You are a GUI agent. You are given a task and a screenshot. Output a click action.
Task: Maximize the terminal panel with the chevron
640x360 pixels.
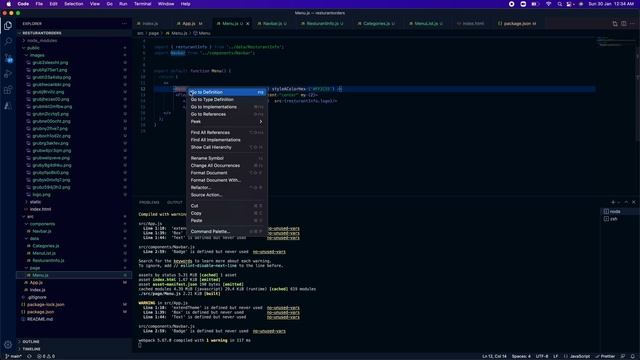626,202
